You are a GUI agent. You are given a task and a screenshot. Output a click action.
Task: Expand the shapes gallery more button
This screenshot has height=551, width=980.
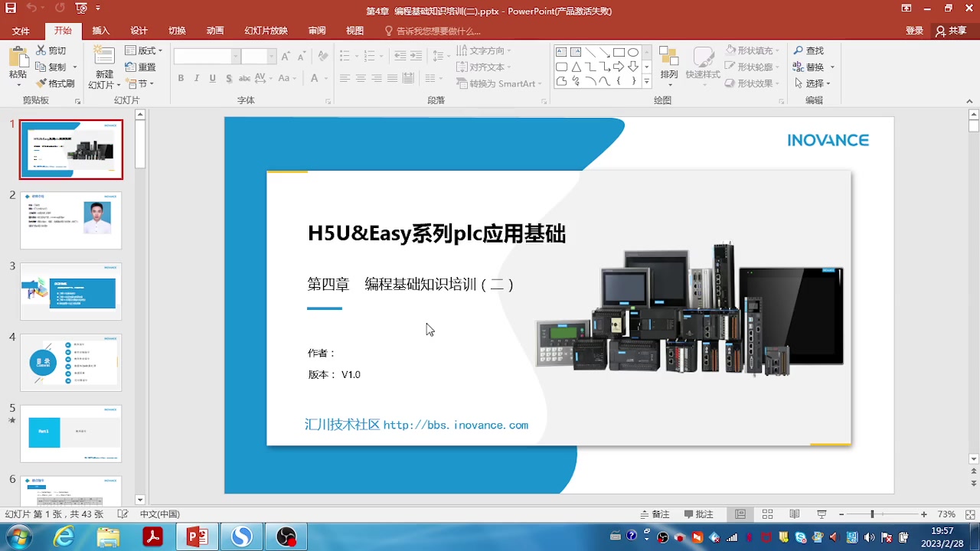coord(647,81)
